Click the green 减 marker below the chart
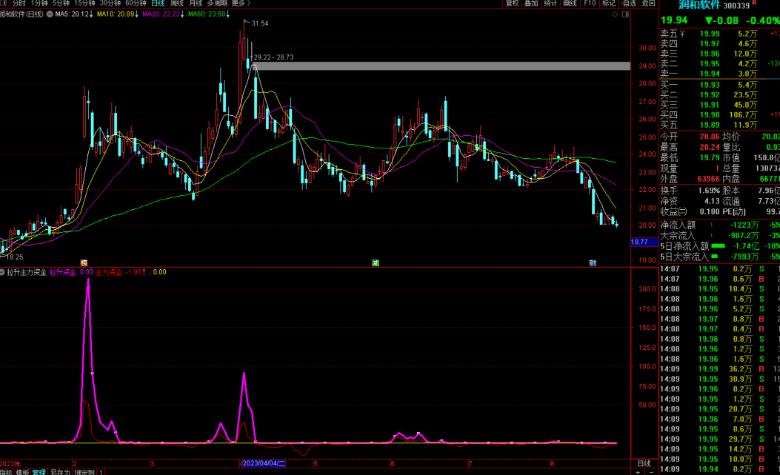This screenshot has width=780, height=475. click(376, 263)
